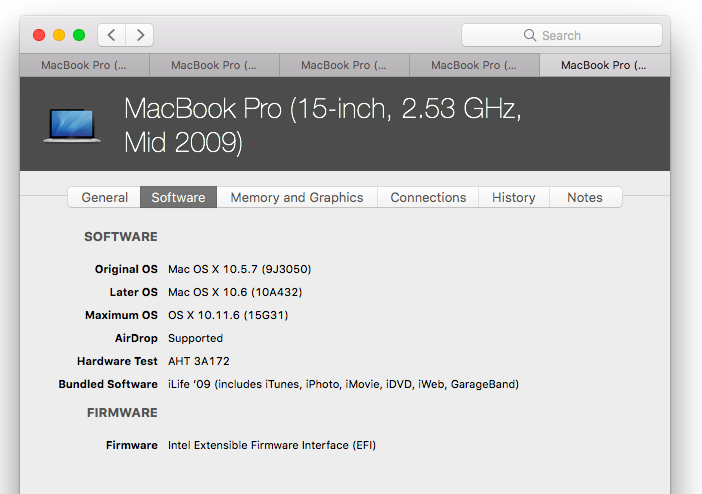Select Intel Extensible Firmware Interface (EFI) text
Viewport: 702px width, 494px height.
[x=272, y=445]
